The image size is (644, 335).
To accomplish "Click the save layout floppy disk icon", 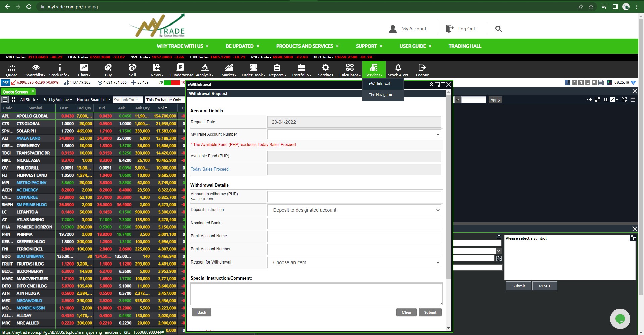I will 601,83.
